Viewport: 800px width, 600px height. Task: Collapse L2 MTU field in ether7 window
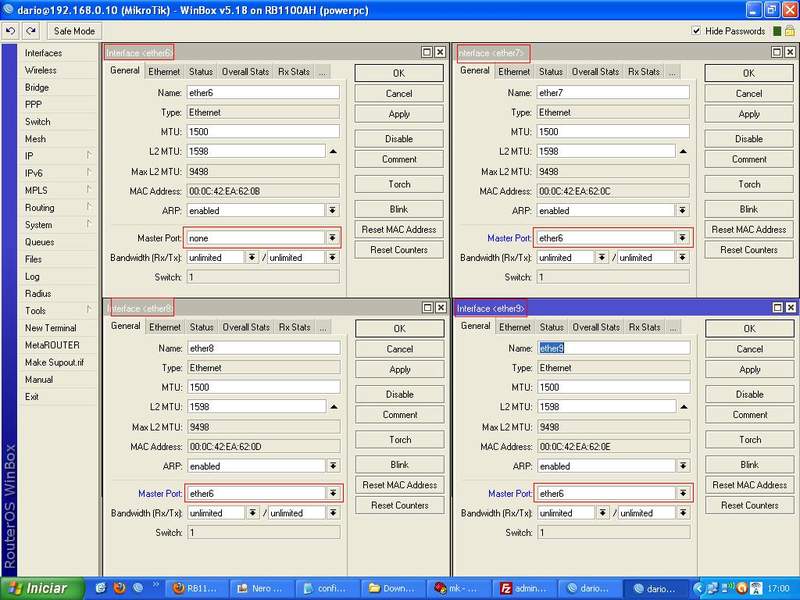point(683,152)
